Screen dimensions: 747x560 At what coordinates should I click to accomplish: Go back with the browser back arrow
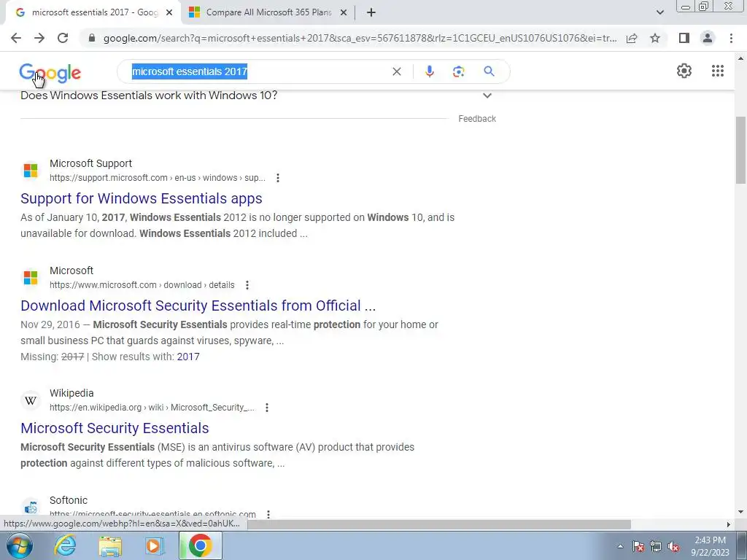point(16,38)
